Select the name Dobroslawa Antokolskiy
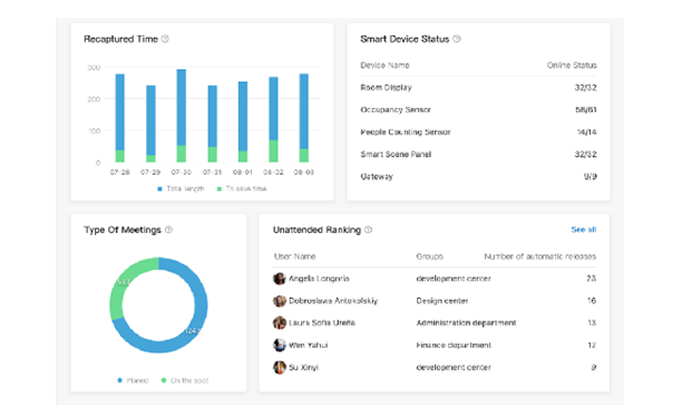This screenshot has height=420, width=700. coord(333,301)
